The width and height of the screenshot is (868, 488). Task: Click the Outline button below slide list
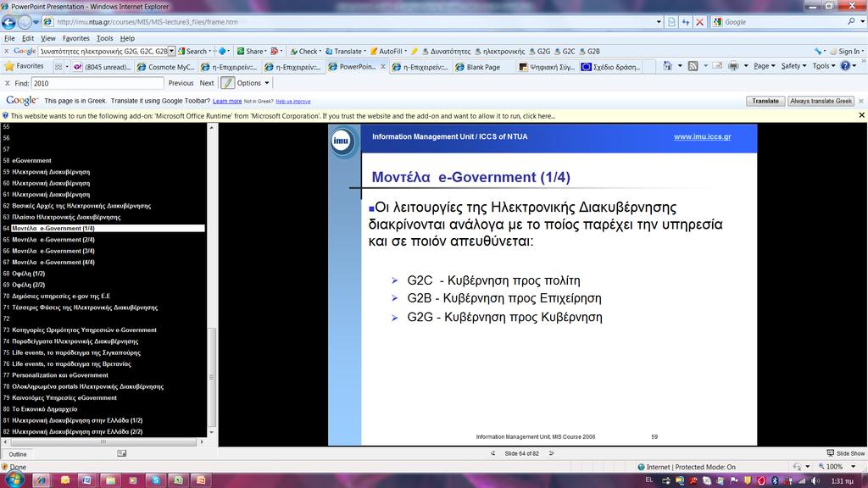pyautogui.click(x=17, y=454)
